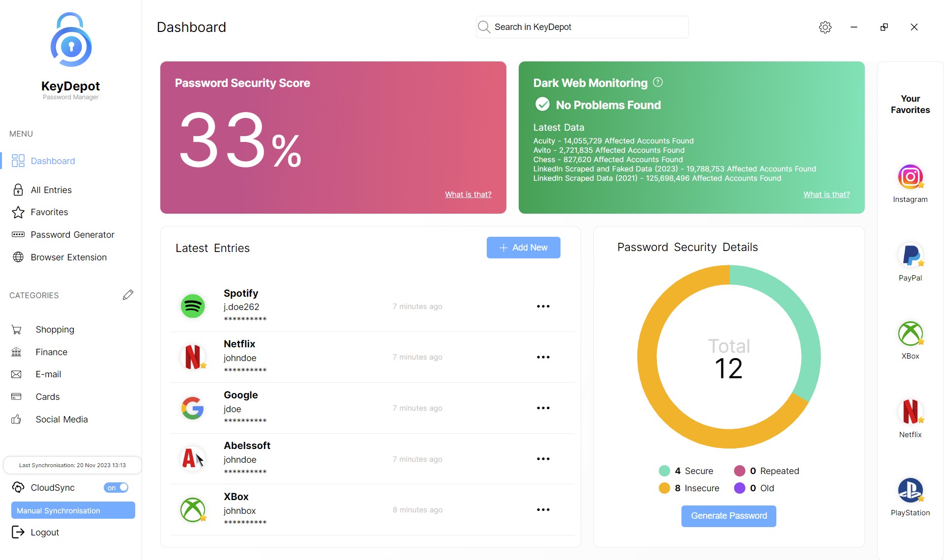Click the Google entry logo
This screenshot has height=560, width=944.
[x=193, y=408]
